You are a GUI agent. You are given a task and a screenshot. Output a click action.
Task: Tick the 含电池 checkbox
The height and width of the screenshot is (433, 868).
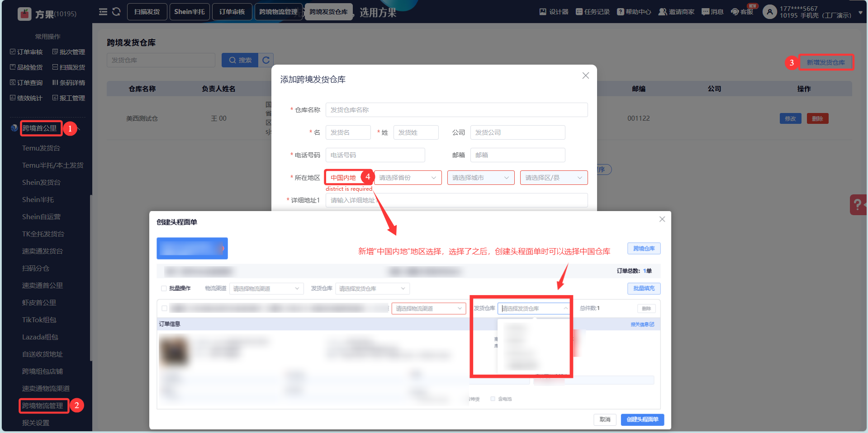[x=493, y=399]
